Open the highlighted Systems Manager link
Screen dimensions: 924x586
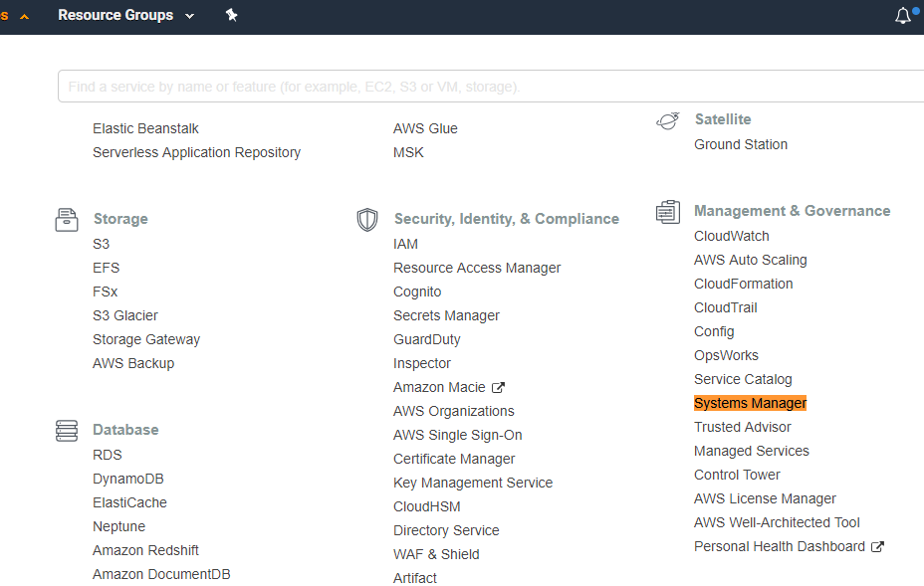(x=750, y=403)
